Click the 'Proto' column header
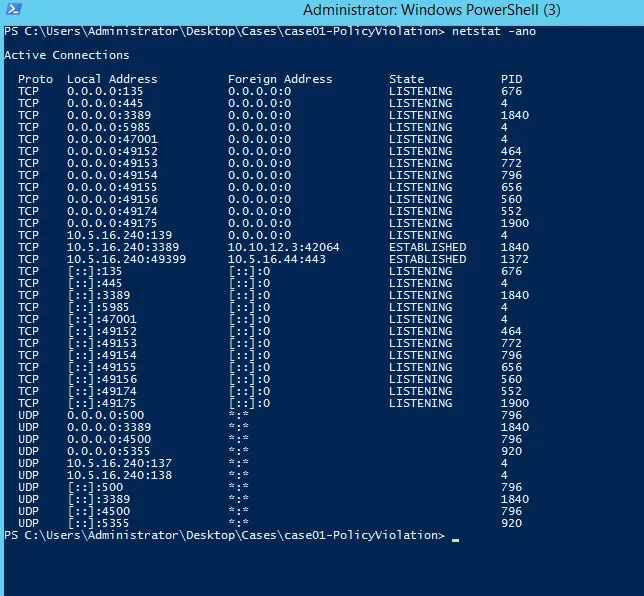This screenshot has height=596, width=644. (x=35, y=79)
